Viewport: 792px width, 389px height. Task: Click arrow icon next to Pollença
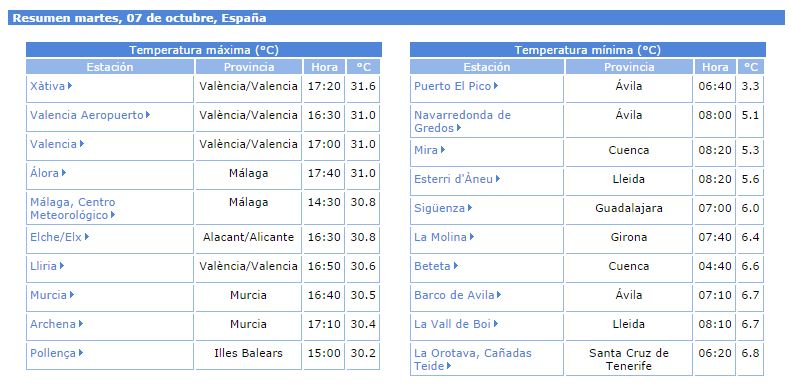81,353
